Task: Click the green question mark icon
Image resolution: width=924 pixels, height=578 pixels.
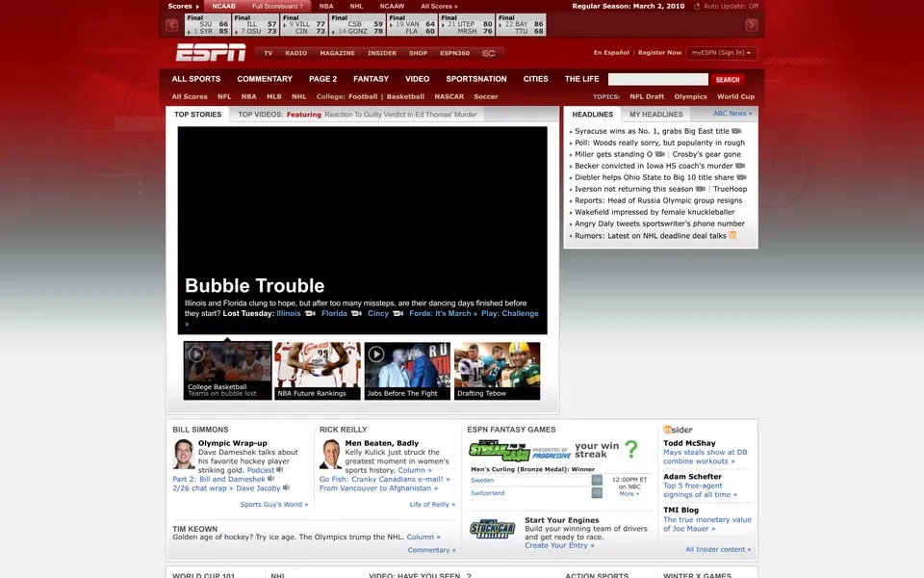Action: tap(630, 450)
